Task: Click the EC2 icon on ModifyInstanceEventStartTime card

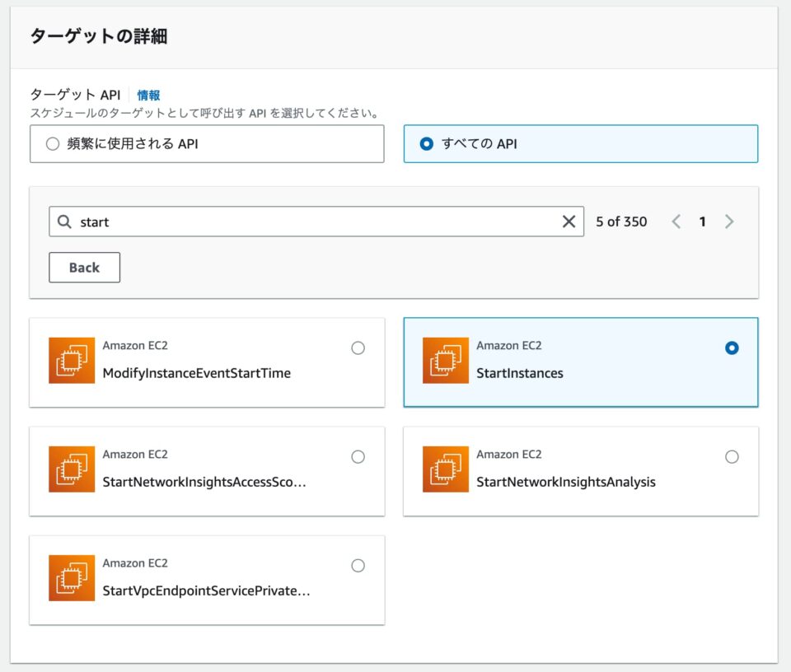Action: point(71,361)
